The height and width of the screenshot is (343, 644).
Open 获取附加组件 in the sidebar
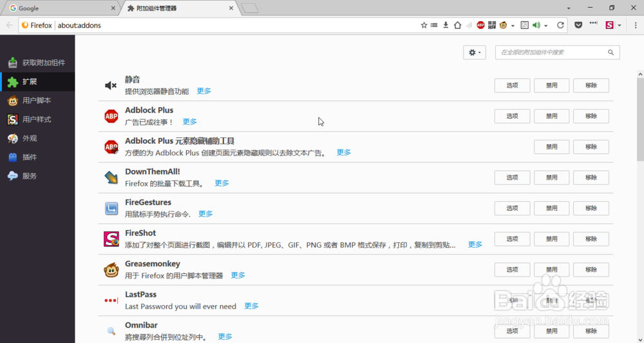(x=37, y=63)
